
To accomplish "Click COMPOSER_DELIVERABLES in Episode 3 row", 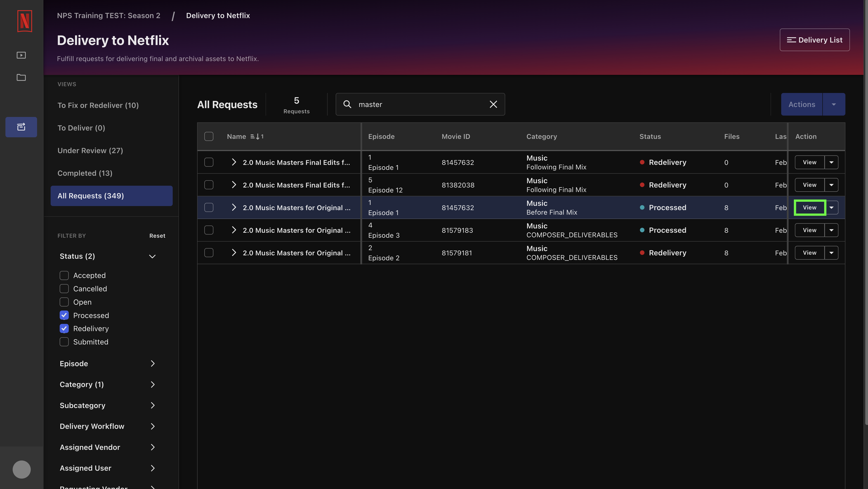I will coord(572,235).
